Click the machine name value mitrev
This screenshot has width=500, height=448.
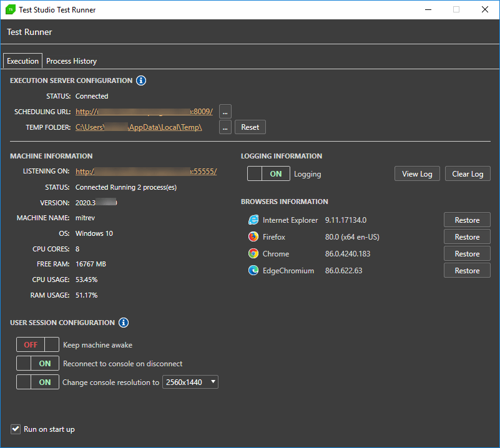85,218
